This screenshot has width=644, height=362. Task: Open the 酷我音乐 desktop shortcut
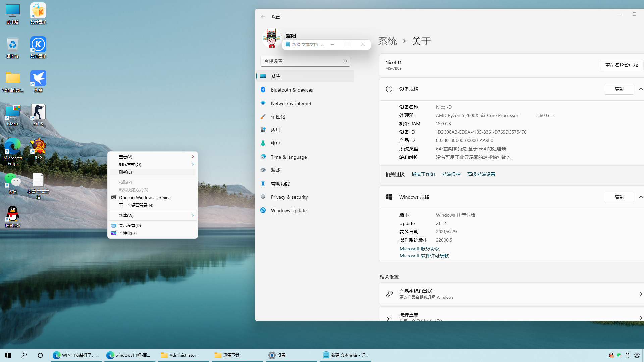[38, 14]
